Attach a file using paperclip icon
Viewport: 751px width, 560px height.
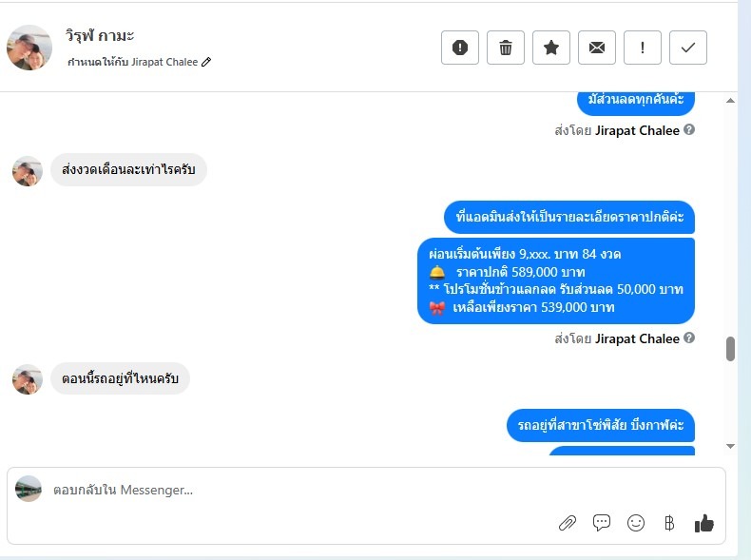[x=568, y=523]
